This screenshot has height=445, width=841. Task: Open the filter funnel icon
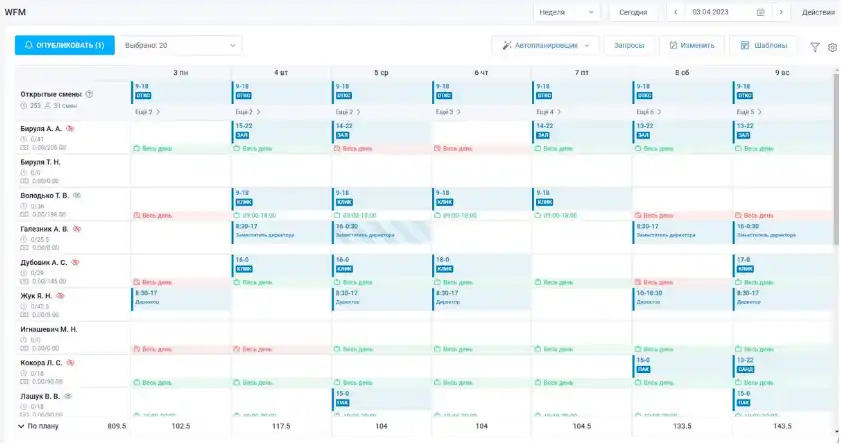pos(815,47)
